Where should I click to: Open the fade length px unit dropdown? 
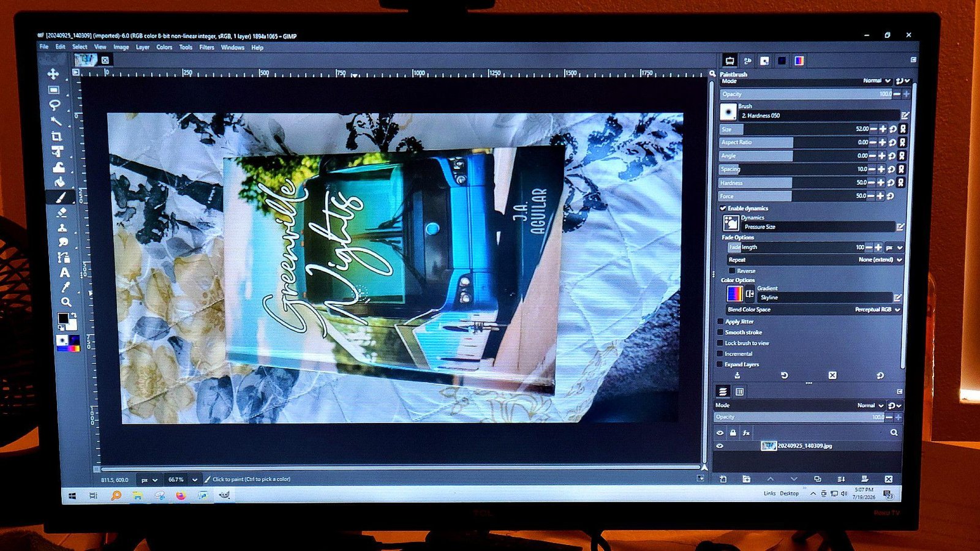pyautogui.click(x=894, y=247)
